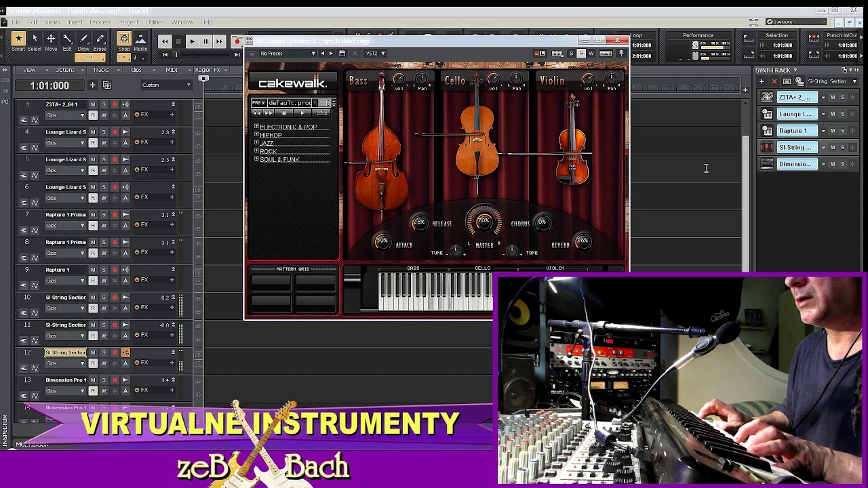The image size is (868, 488).
Task: Open the Project menu
Action: pos(128,22)
